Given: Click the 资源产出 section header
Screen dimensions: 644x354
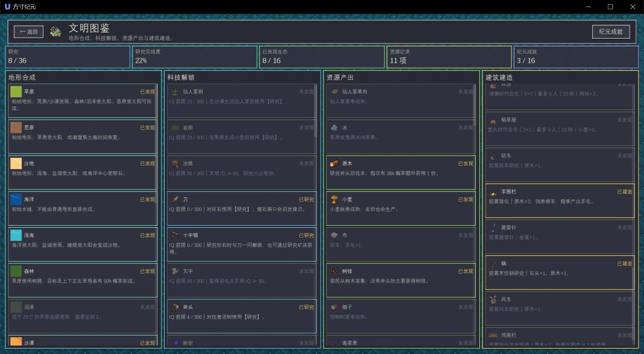Looking at the screenshot, I should (x=340, y=77).
